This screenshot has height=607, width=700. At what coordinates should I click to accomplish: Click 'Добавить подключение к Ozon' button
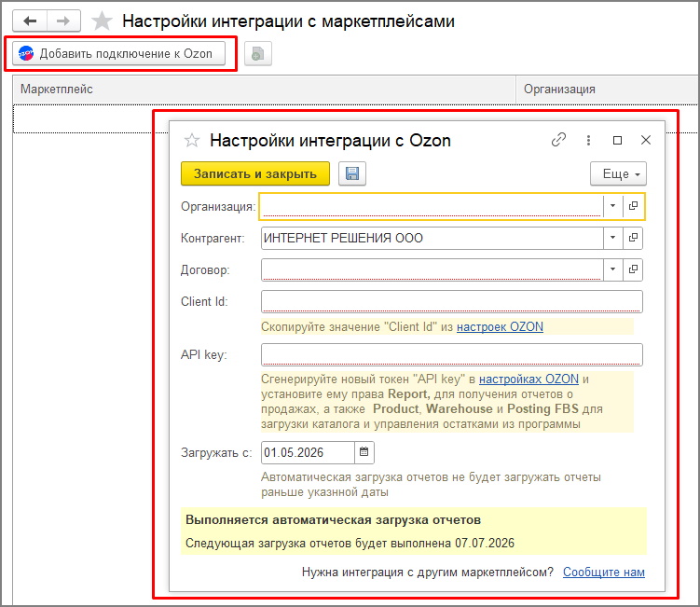118,53
